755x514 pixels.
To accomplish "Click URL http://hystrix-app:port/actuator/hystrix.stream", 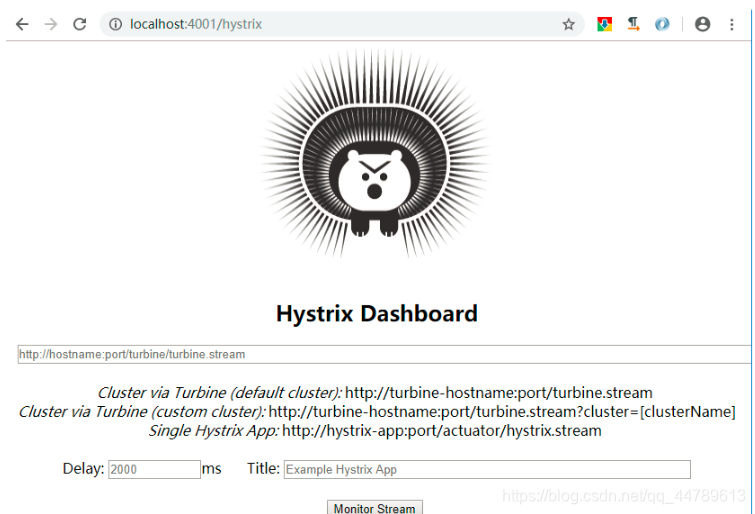I will pos(442,431).
